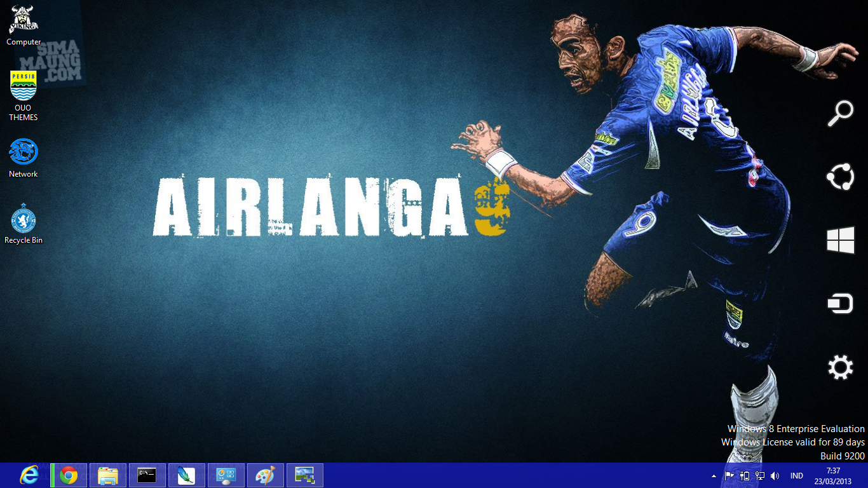This screenshot has height=488, width=868.
Task: Open the Share charm
Action: pyautogui.click(x=840, y=177)
